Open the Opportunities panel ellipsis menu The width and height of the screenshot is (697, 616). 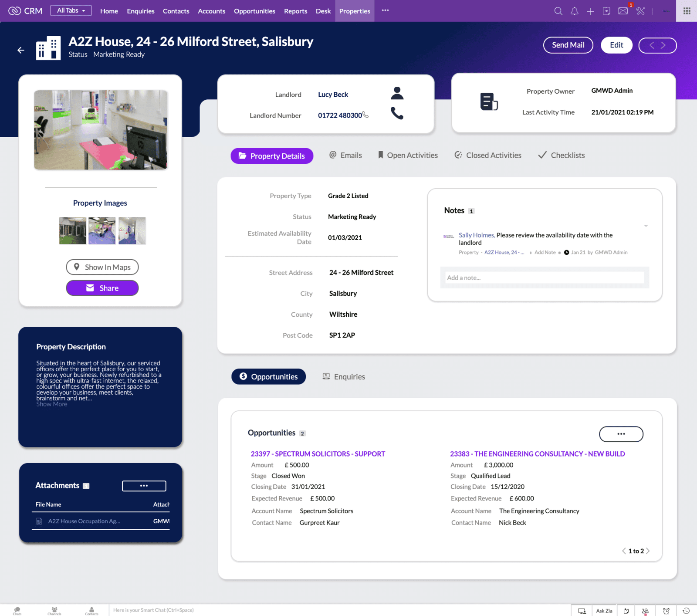point(621,434)
